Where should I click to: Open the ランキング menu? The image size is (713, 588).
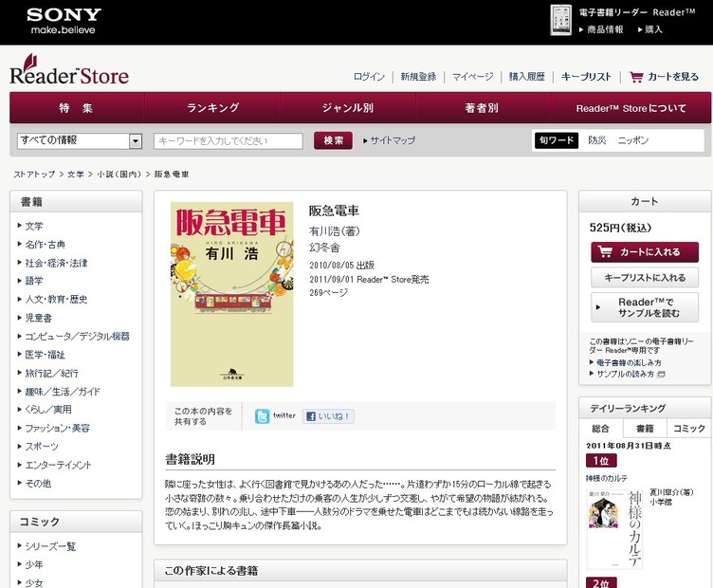point(212,108)
